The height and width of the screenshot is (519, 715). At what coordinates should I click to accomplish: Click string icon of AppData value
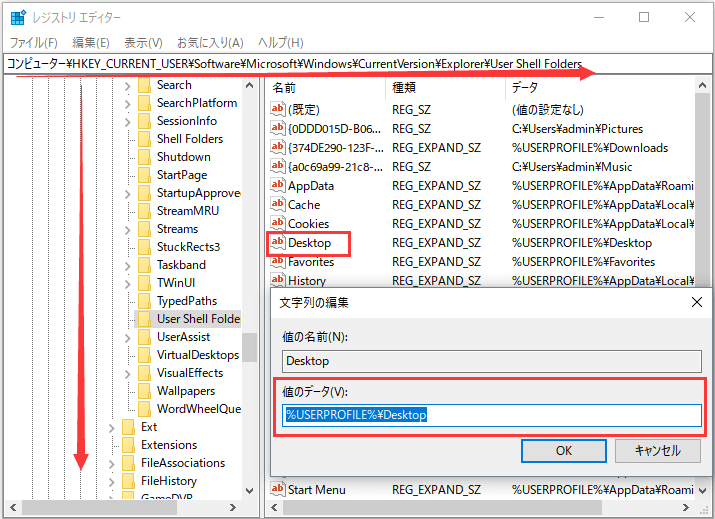[x=277, y=186]
